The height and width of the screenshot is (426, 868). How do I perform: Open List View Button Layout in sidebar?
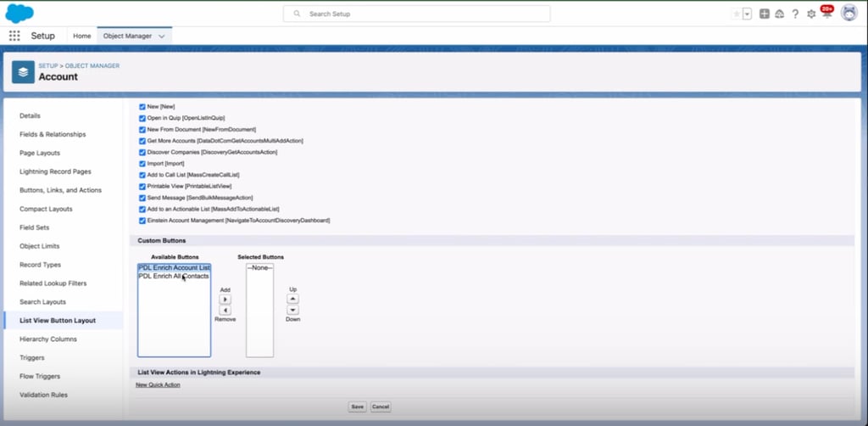click(58, 320)
